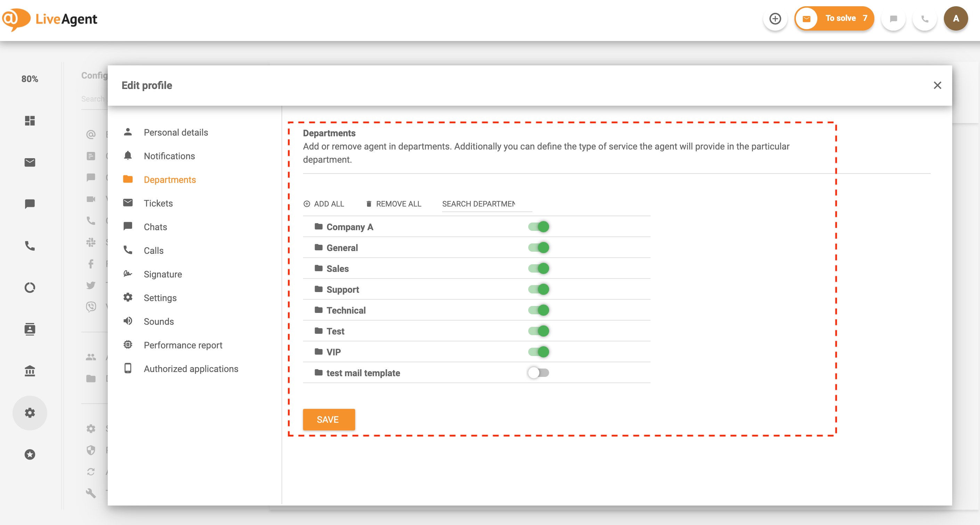Disable the Company A department toggle
The width and height of the screenshot is (980, 525).
click(538, 227)
